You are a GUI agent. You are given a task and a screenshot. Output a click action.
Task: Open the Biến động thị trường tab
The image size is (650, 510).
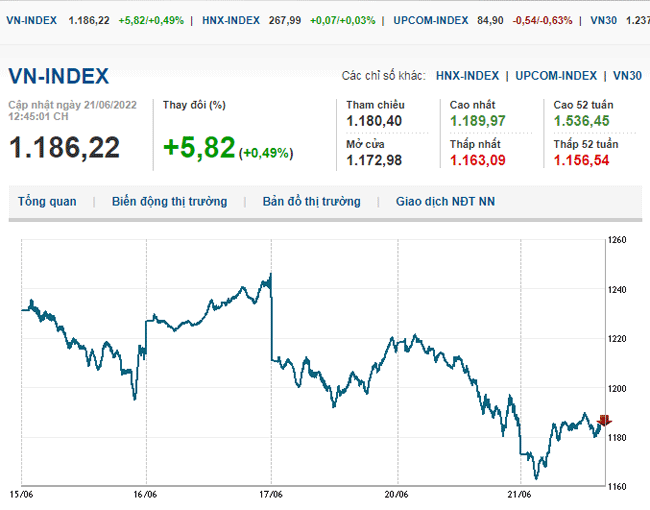click(169, 202)
